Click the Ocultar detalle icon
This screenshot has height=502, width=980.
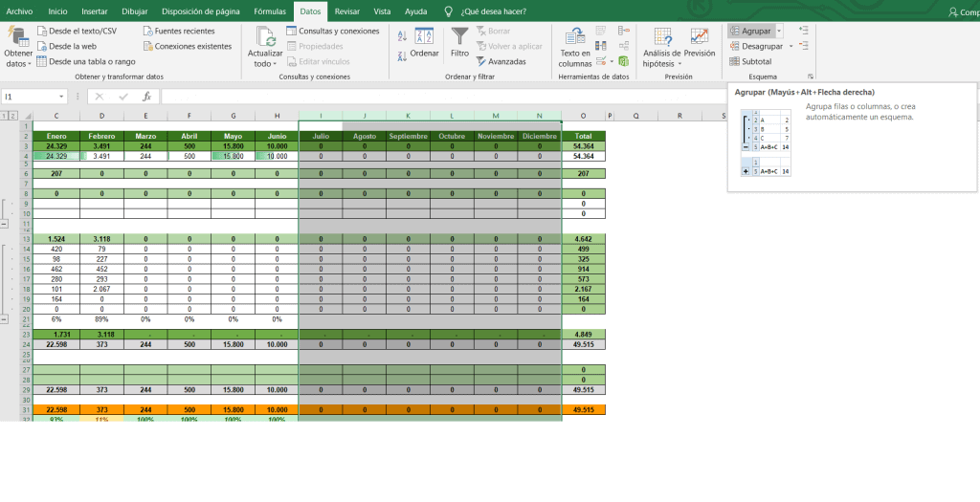pos(804,46)
